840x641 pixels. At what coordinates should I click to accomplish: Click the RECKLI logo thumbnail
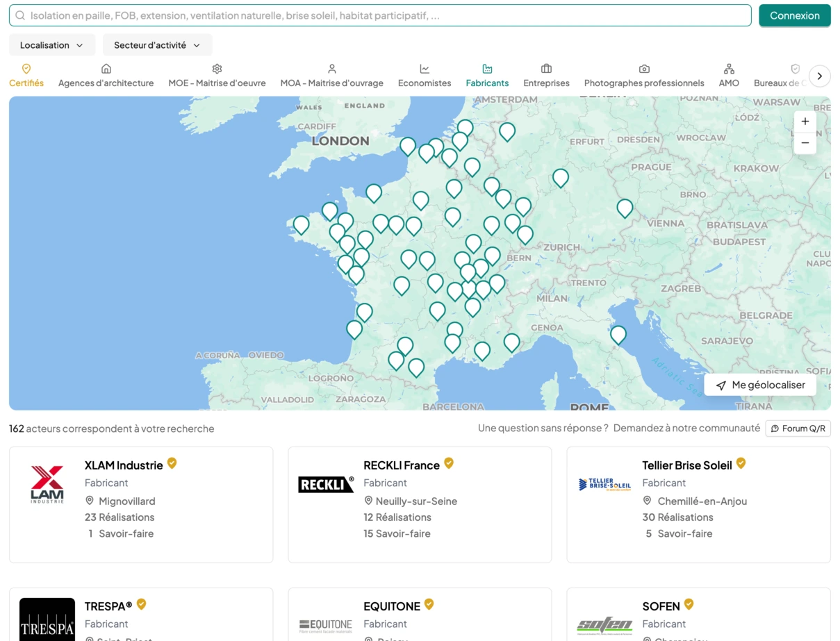point(326,484)
